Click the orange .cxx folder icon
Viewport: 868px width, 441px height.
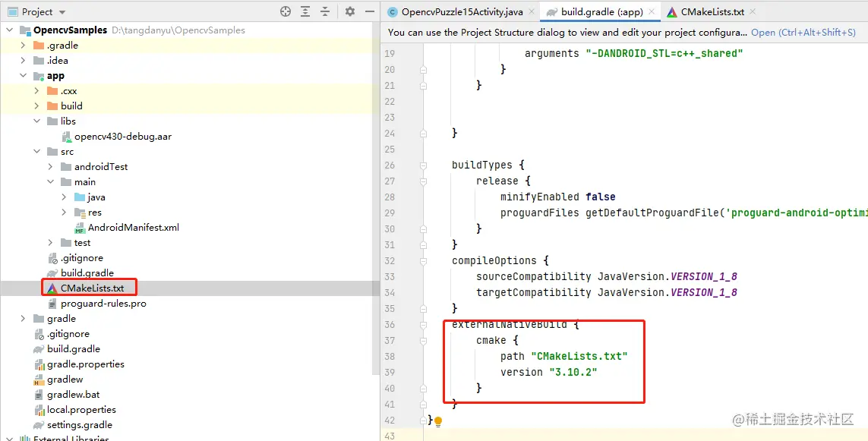click(x=52, y=91)
